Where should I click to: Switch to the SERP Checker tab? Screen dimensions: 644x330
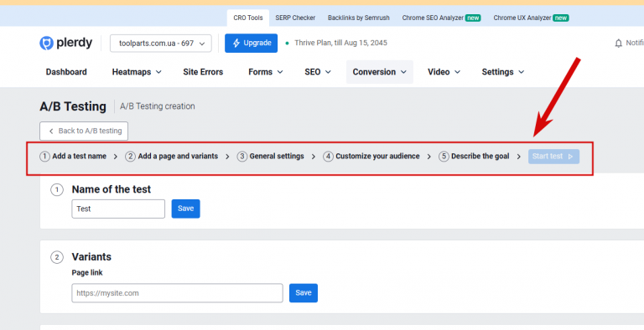point(295,18)
